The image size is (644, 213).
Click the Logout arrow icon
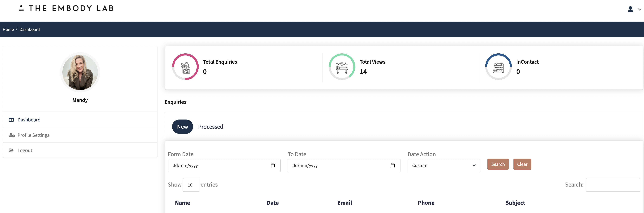point(11,150)
